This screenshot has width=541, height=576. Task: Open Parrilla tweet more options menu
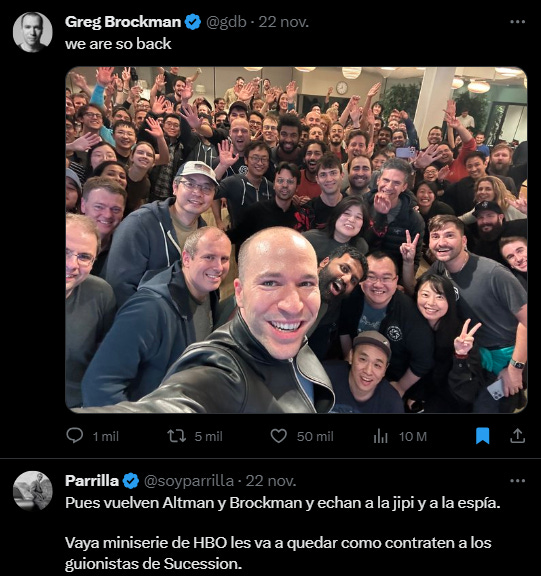click(x=517, y=480)
